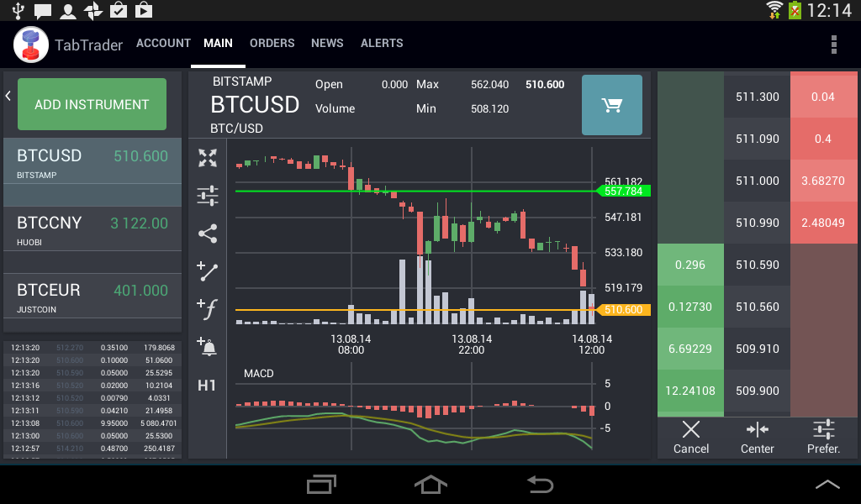Image resolution: width=861 pixels, height=504 pixels.
Task: Tap the MACD indicator label
Action: click(259, 374)
